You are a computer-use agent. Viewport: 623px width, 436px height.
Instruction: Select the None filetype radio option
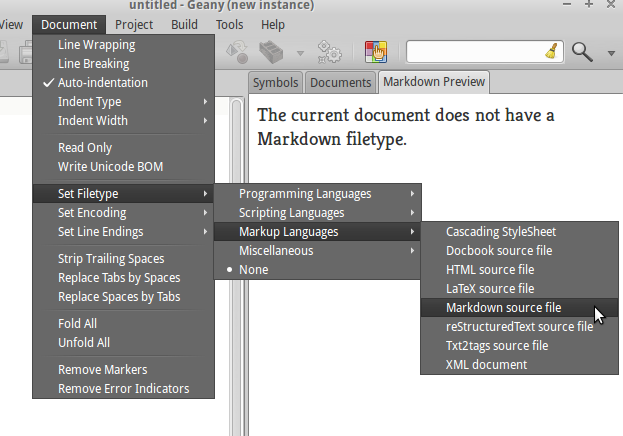[252, 270]
